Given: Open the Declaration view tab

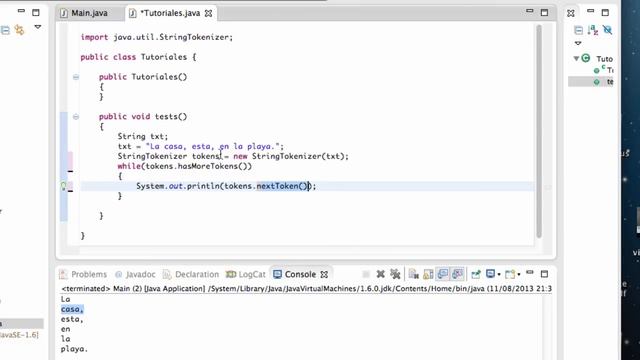Looking at the screenshot, I should 191,274.
